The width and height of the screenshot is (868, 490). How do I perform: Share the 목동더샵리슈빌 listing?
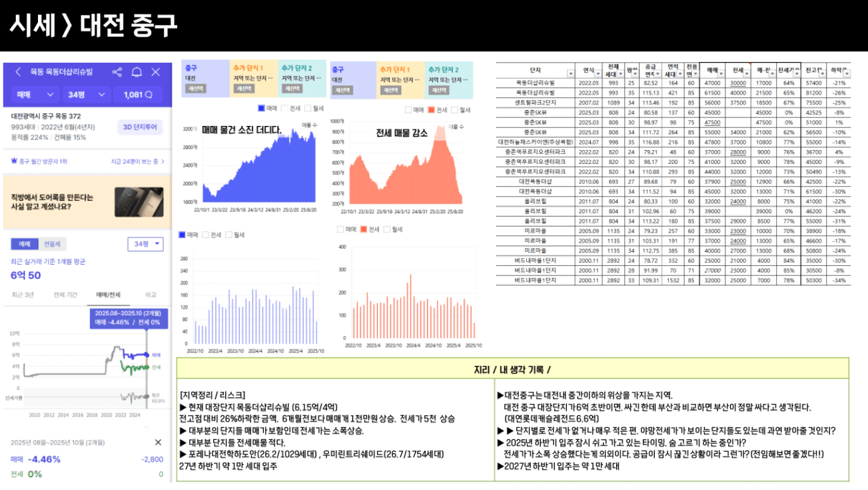tap(117, 72)
